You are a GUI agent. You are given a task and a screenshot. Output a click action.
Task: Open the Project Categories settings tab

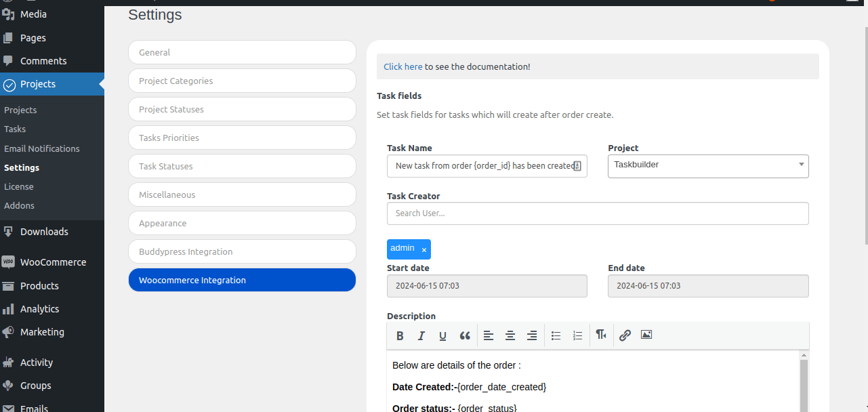(242, 81)
